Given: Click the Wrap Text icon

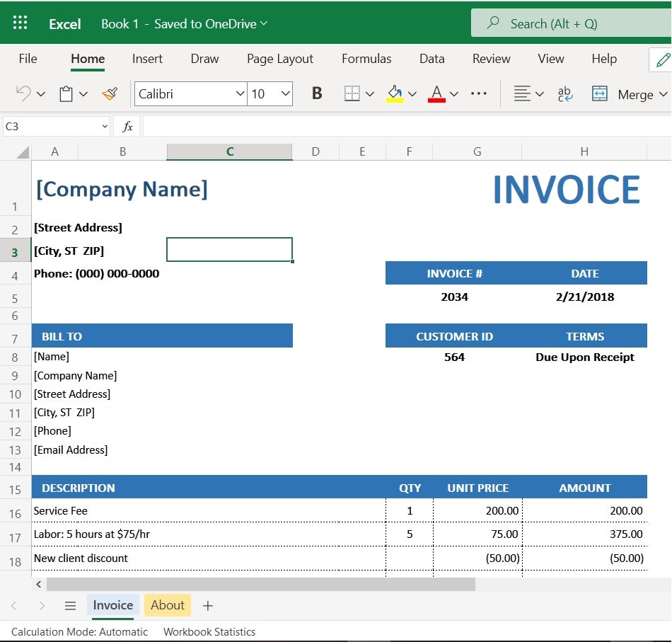Looking at the screenshot, I should (x=565, y=93).
